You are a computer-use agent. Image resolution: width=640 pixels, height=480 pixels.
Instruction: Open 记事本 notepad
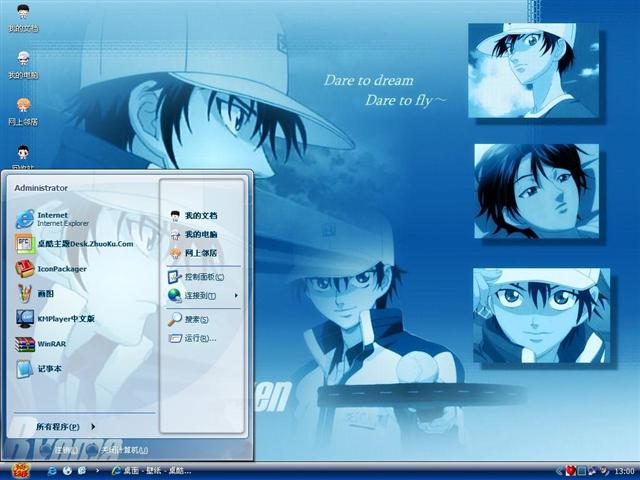click(x=39, y=369)
